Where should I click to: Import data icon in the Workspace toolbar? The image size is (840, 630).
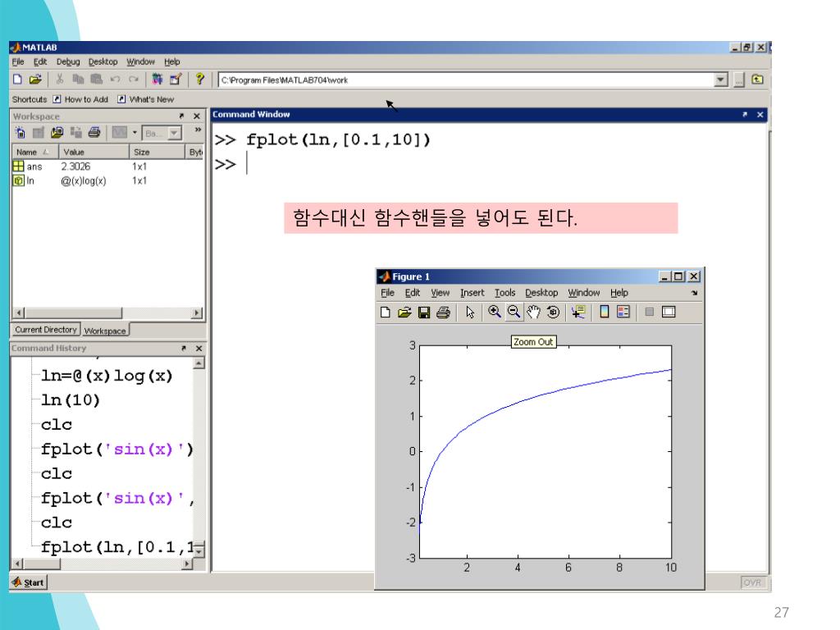pos(57,132)
